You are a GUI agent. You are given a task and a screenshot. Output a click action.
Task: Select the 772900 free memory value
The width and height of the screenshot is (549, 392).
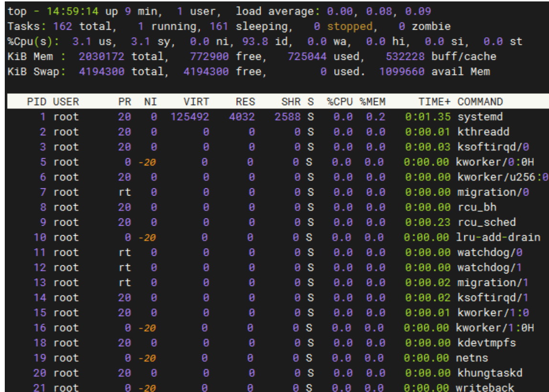point(209,56)
